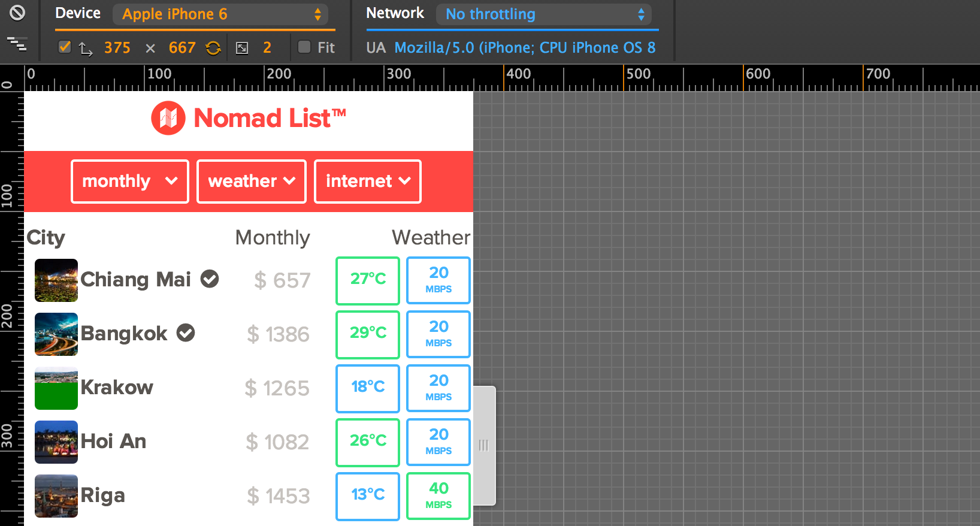Click the Nomad List title link
This screenshot has width=980, height=526.
click(270, 118)
